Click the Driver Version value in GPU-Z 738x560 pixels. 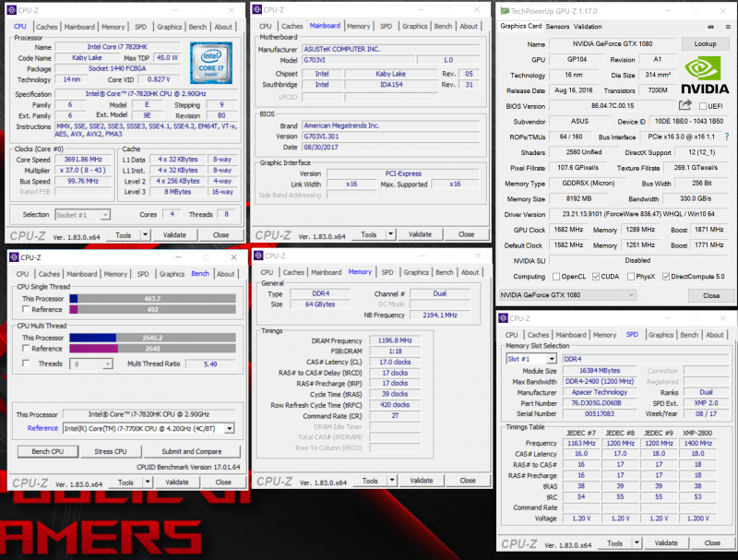click(638, 214)
